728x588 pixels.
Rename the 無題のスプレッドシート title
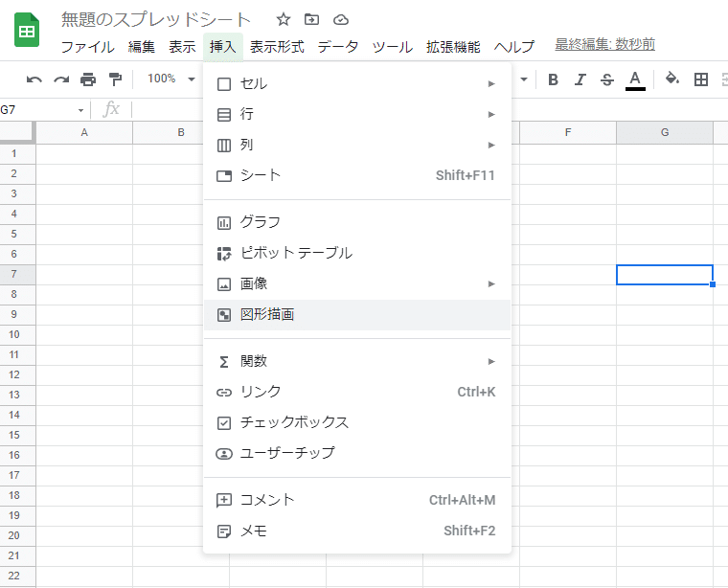coord(156,19)
